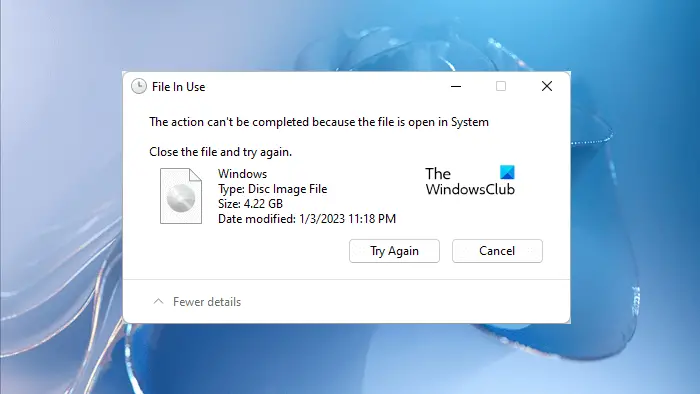Click the file name "Windows"
700x394 pixels.
tap(242, 174)
